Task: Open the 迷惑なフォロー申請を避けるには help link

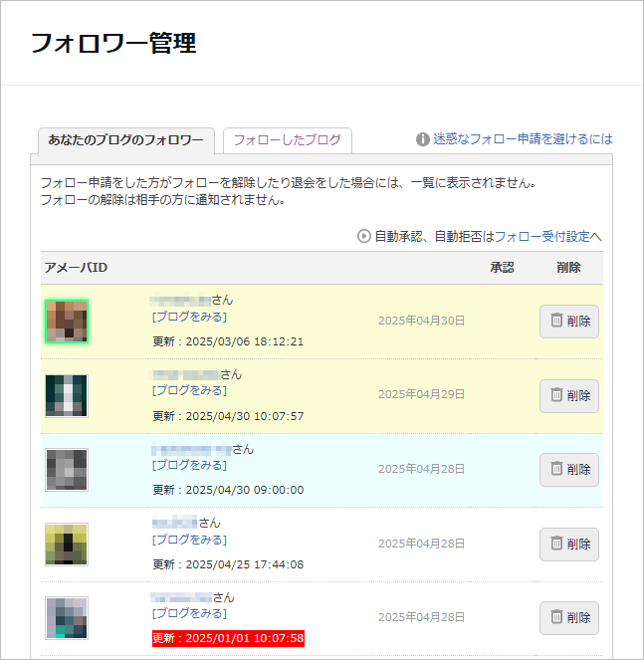Action: [x=523, y=139]
